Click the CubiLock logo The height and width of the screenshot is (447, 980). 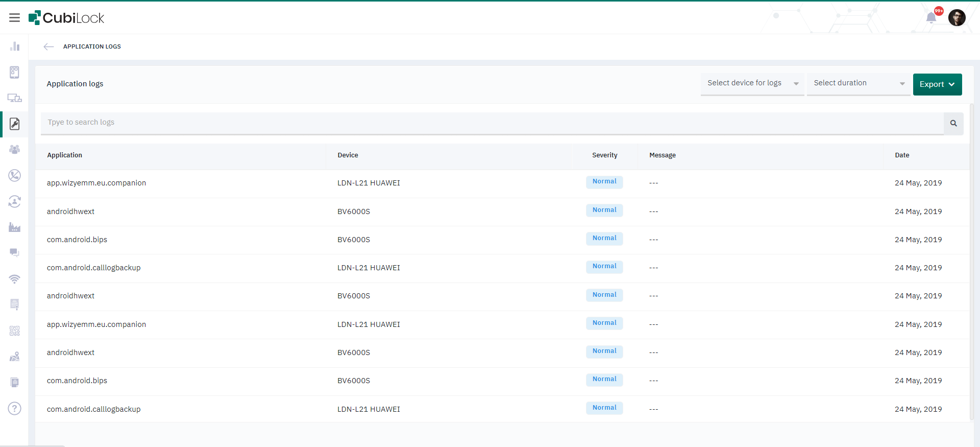66,18
